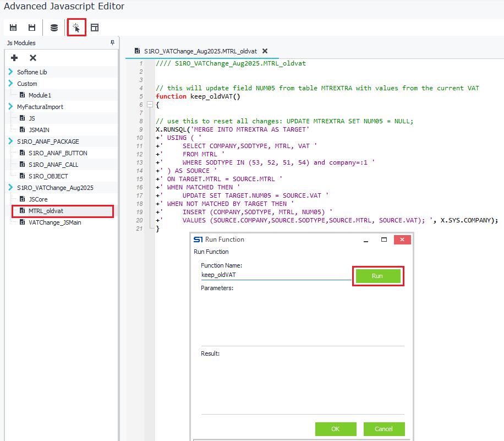This screenshot has height=441, width=504.
Task: Click the VATChange_JSMain file icon
Action: pos(22,222)
